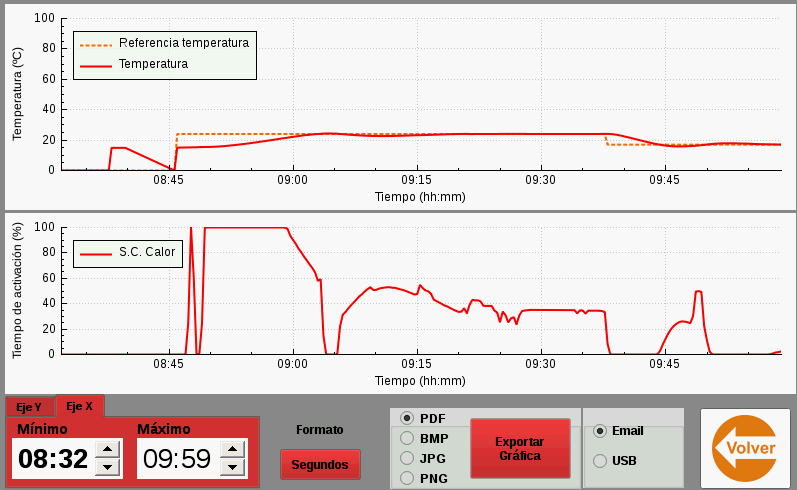
Task: Increase the Máximo time with up arrow
Action: (x=232, y=450)
